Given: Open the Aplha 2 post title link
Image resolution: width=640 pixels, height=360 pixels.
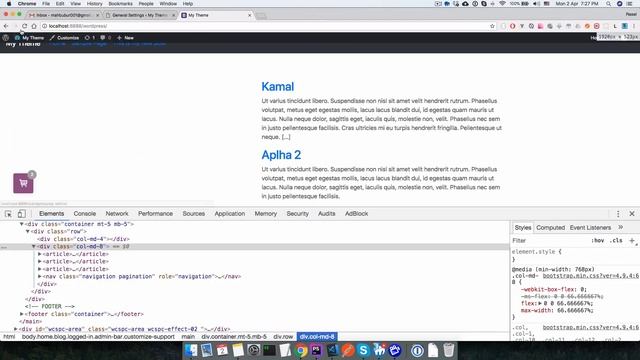Looking at the screenshot, I should (x=281, y=155).
